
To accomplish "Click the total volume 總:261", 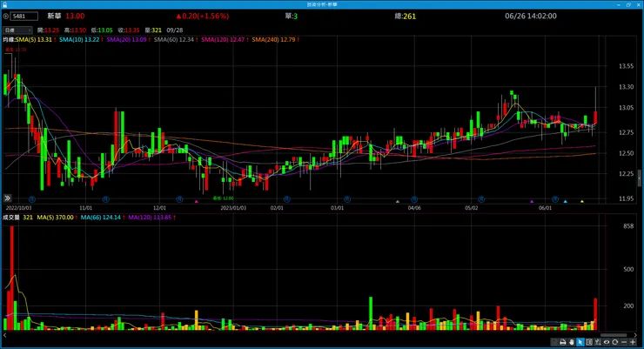I will 406,16.
